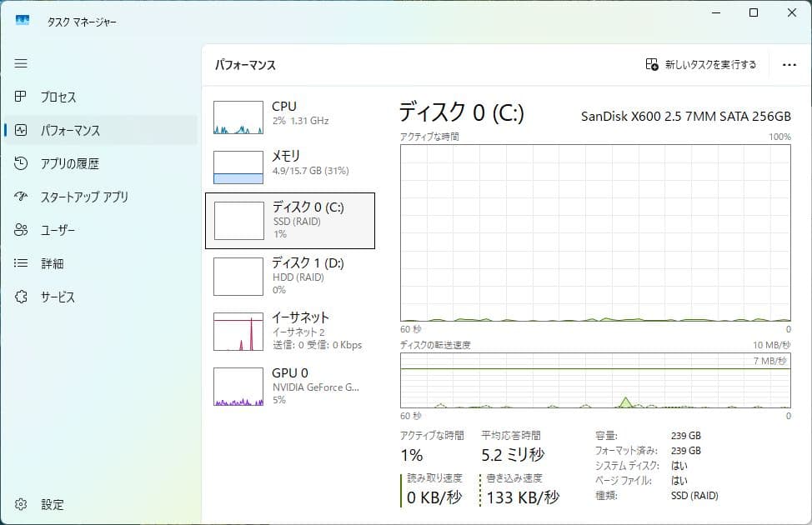Image resolution: width=812 pixels, height=525 pixels.
Task: Open the More options ellipsis menu
Action: point(788,63)
